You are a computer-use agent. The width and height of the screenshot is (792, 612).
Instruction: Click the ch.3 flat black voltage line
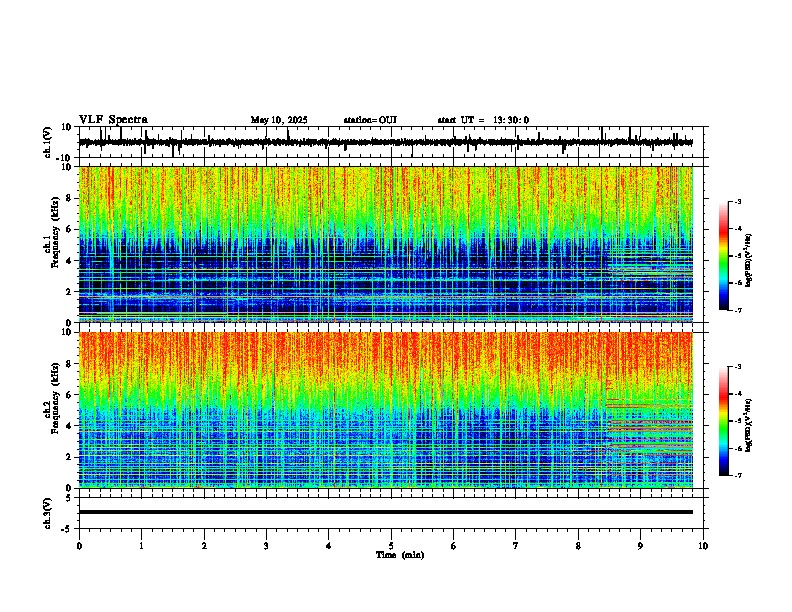[385, 512]
